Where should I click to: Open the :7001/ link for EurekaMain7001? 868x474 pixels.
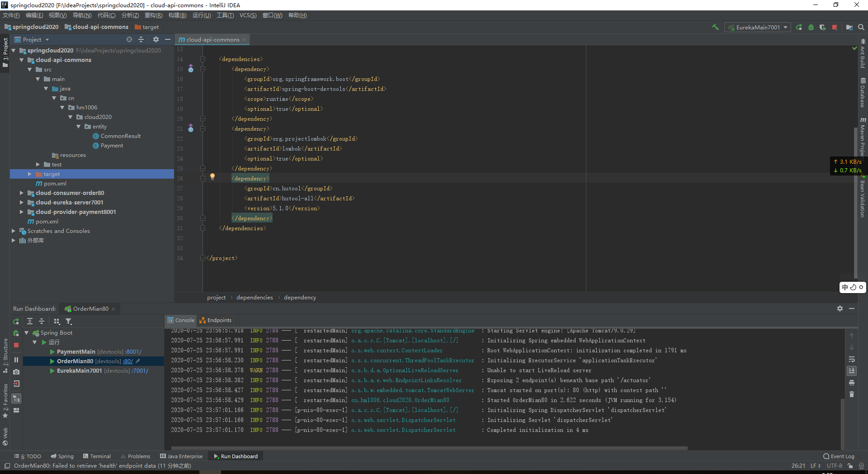pos(140,370)
